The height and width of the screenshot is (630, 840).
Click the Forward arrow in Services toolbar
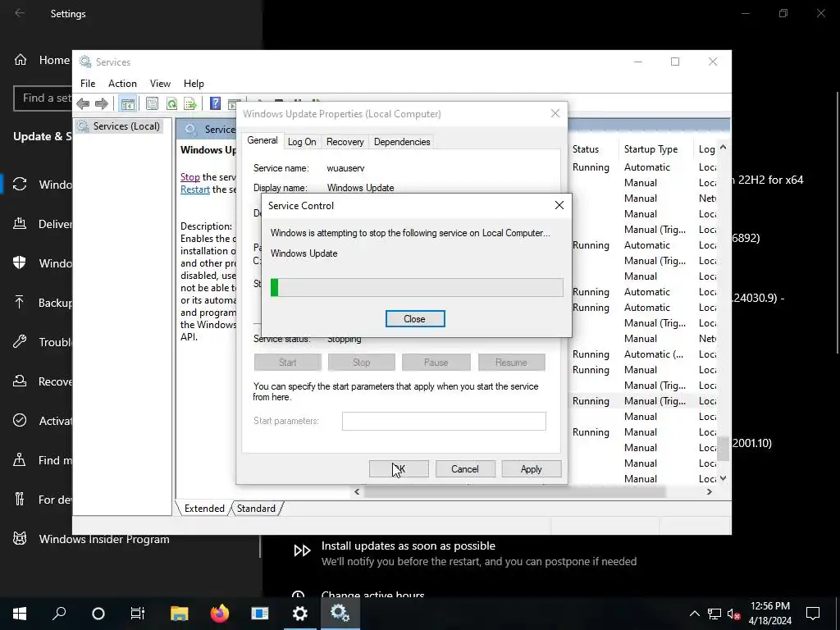coord(101,103)
